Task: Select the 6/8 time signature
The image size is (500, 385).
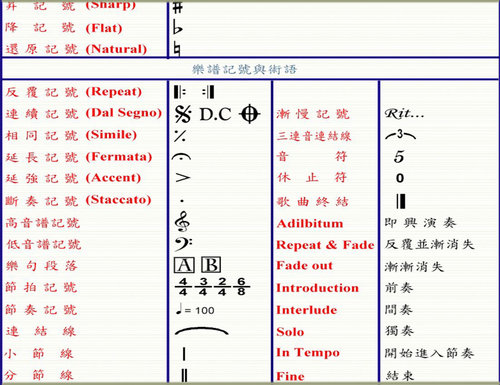Action: point(241,287)
